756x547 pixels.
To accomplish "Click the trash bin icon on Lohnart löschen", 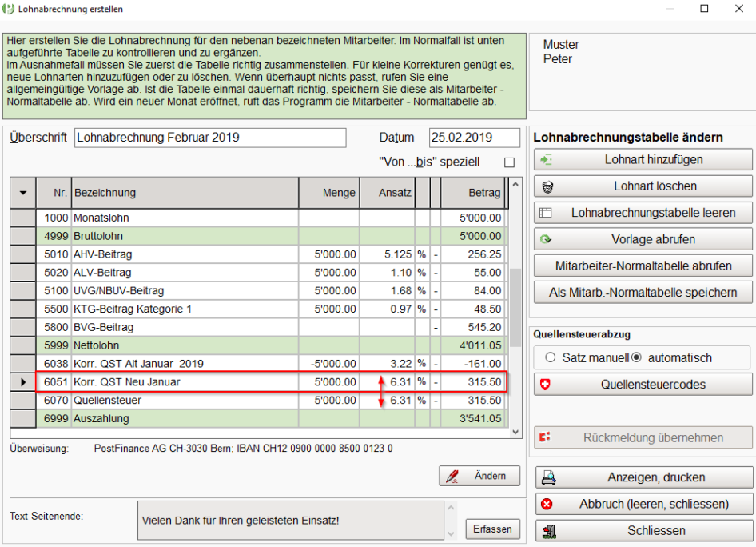I will point(547,186).
